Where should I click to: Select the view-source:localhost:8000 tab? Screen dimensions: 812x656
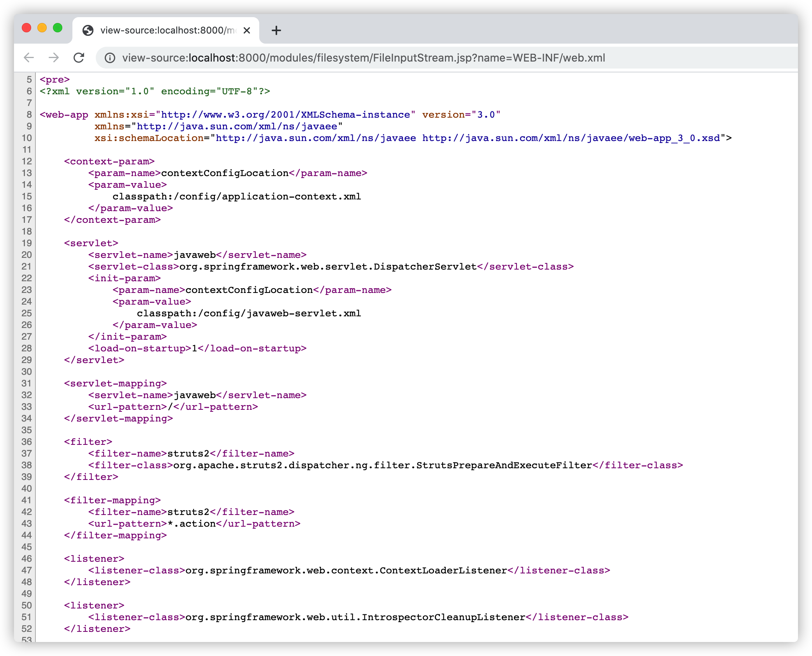tap(167, 30)
